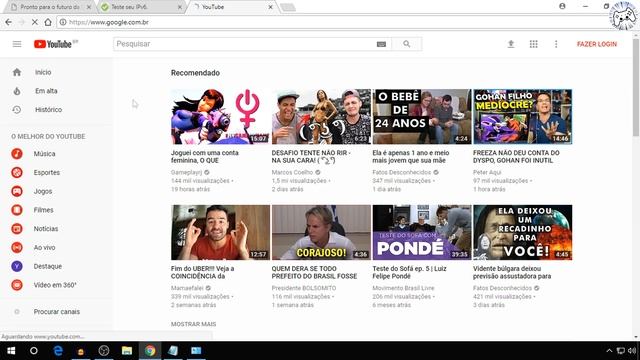640x360 pixels.
Task: Click the Filmes channel icon
Action: tap(17, 210)
